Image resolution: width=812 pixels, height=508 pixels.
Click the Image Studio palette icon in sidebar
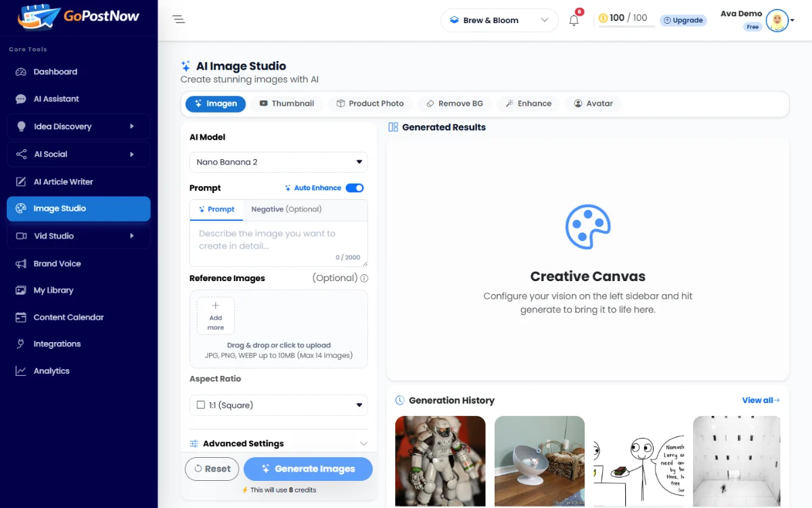[x=21, y=209]
